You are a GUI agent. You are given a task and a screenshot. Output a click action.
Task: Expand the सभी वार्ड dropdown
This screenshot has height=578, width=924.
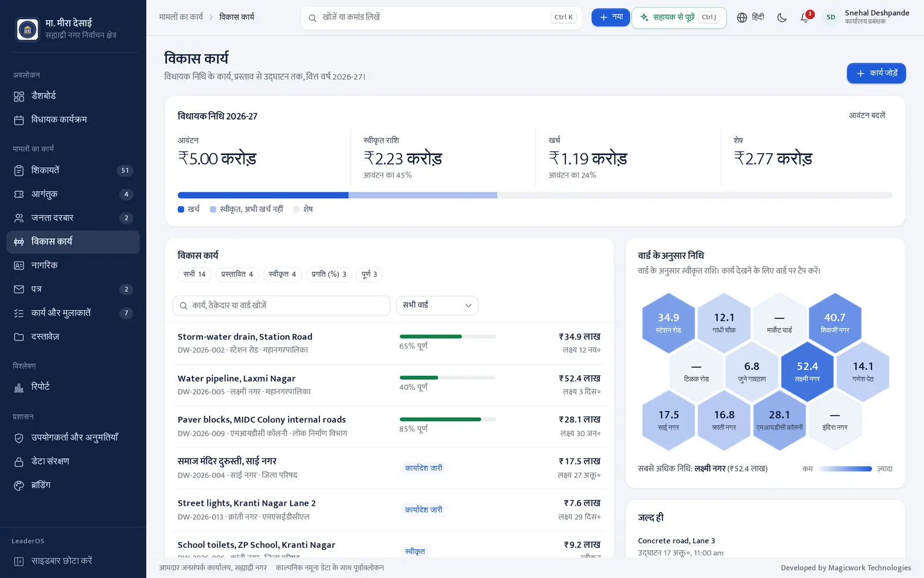tap(437, 305)
